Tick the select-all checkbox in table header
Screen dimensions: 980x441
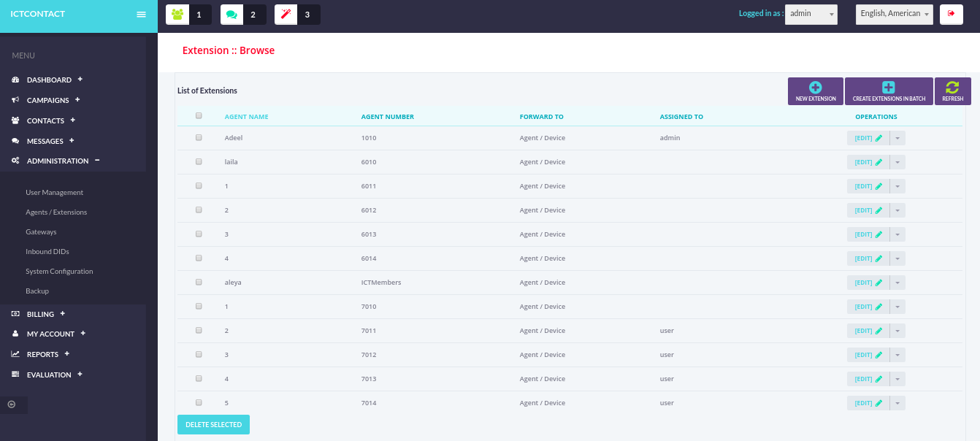pos(199,115)
